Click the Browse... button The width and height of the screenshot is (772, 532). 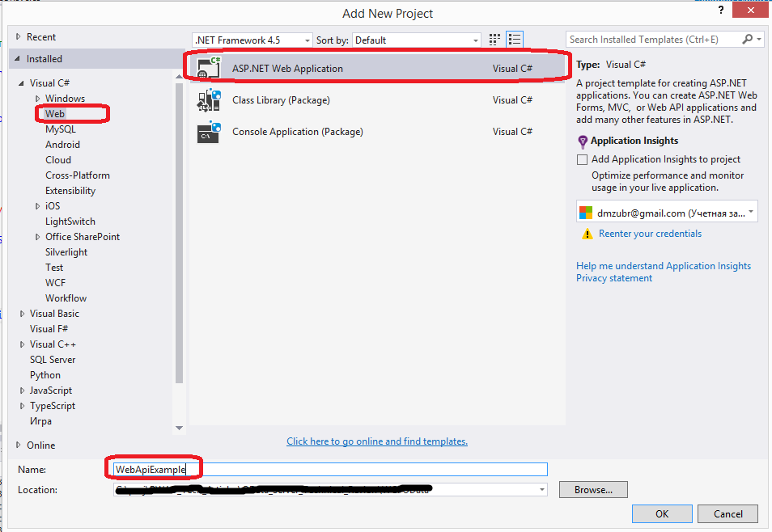point(593,490)
